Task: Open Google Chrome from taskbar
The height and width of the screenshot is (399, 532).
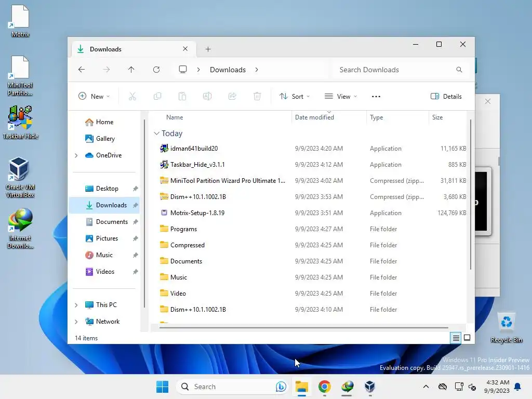Action: coord(325,387)
